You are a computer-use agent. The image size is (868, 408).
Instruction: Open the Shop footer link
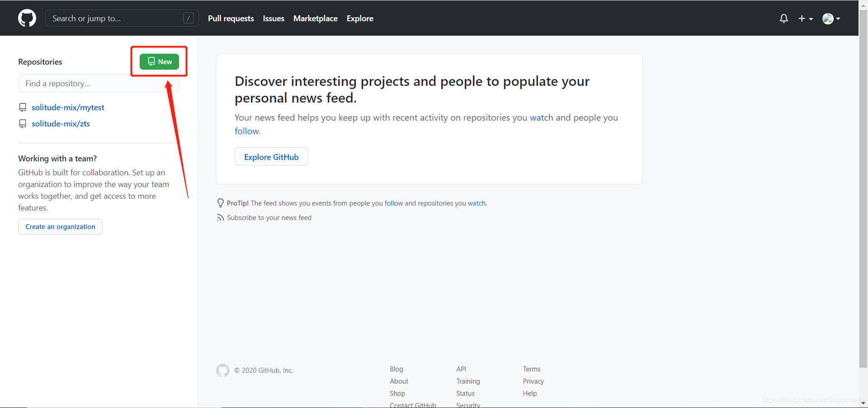click(397, 394)
